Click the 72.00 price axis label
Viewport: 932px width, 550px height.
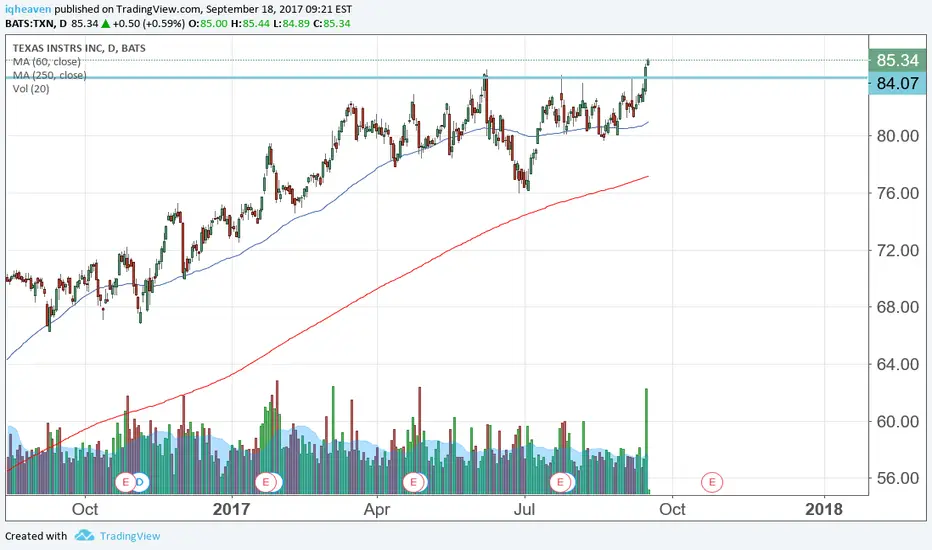898,250
